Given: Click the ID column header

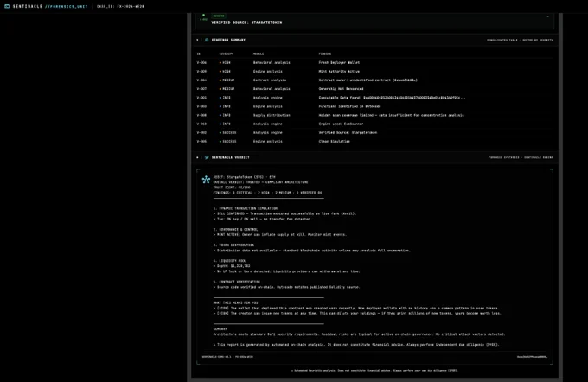Looking at the screenshot, I should 199,54.
